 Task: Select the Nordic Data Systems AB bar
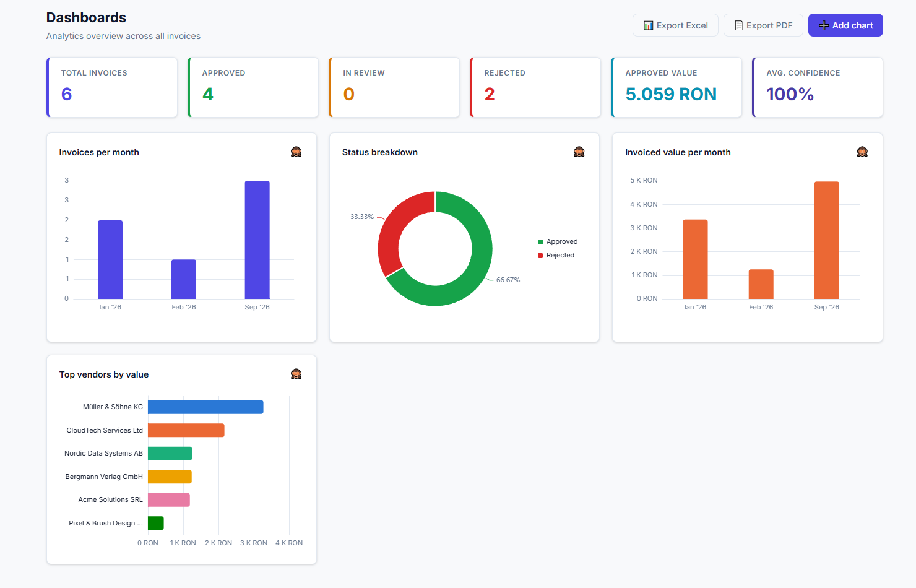[170, 454]
